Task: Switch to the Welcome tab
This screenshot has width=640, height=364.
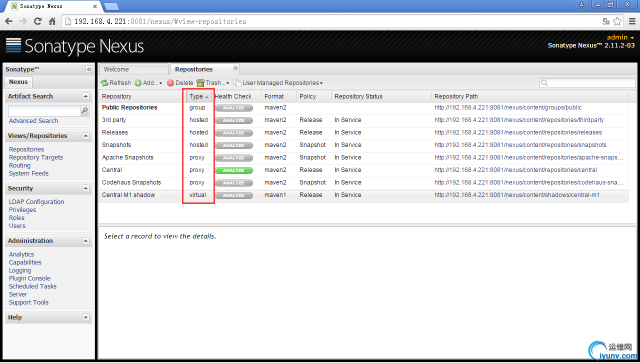Action: 133,69
